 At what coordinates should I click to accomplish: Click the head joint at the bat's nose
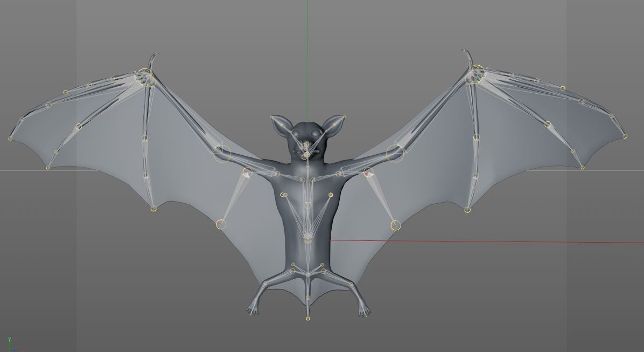307,145
